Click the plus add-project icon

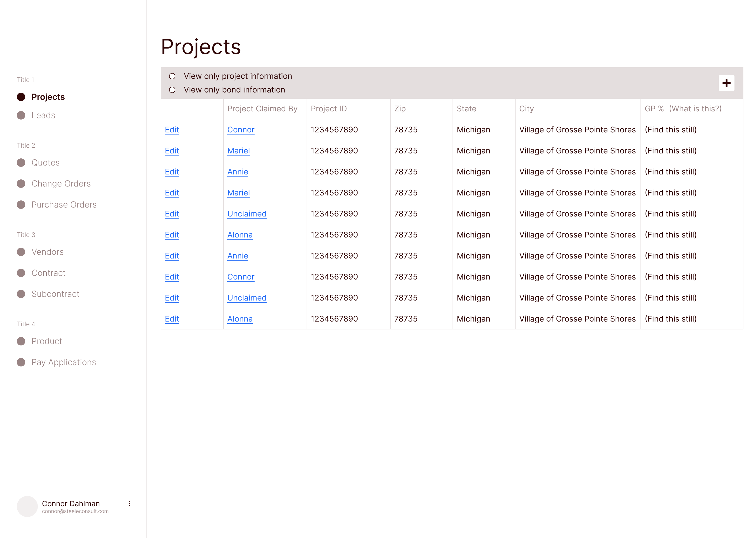click(x=726, y=83)
